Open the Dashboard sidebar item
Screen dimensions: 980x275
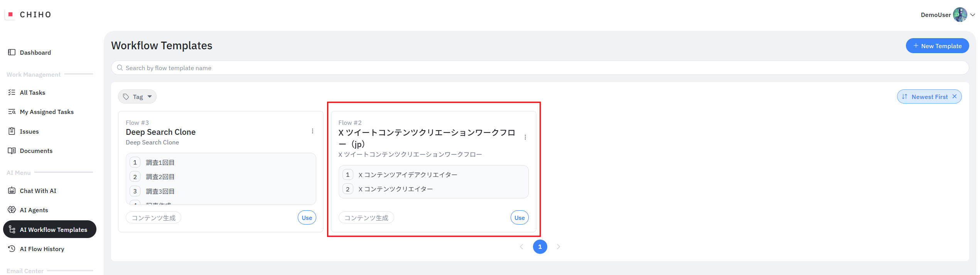(x=35, y=52)
